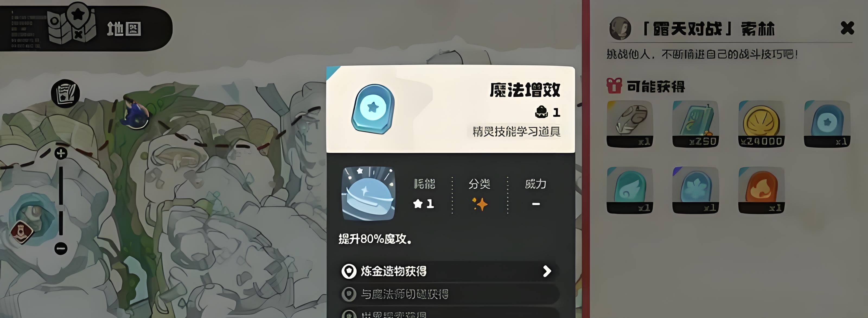Click the skill dome thumbnail image
This screenshot has width=868, height=318.
coord(368,193)
